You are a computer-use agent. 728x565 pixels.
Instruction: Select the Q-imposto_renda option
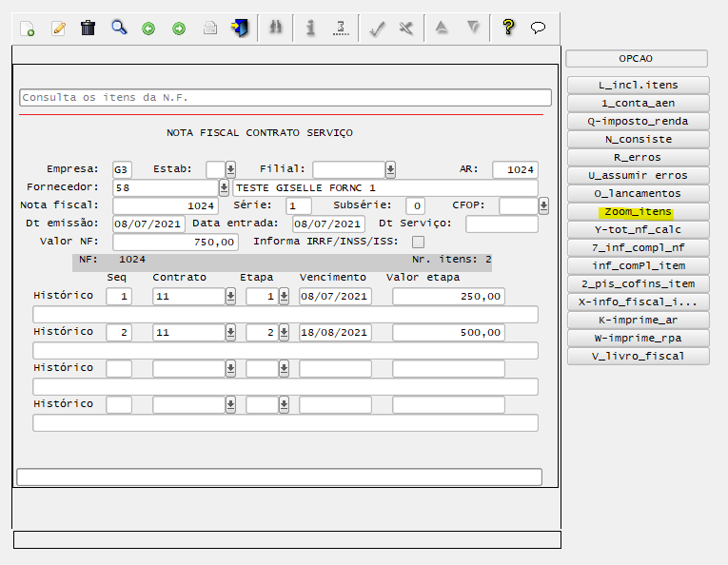638,122
